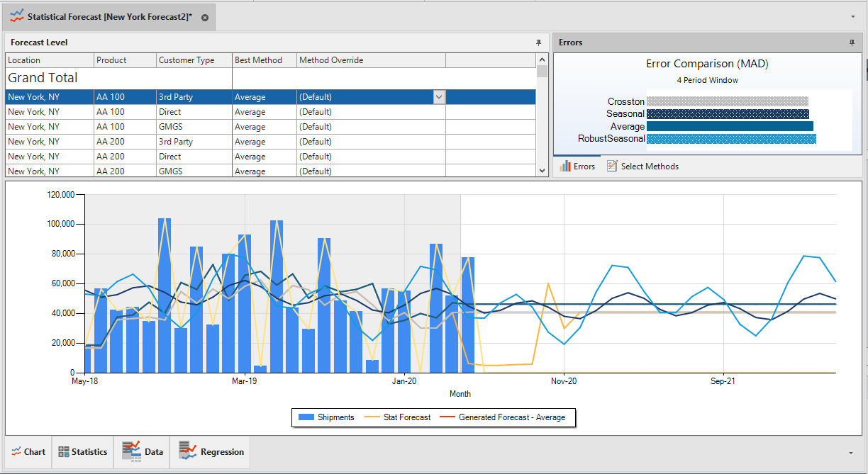Toggle Shipments series in the legend

point(326,417)
